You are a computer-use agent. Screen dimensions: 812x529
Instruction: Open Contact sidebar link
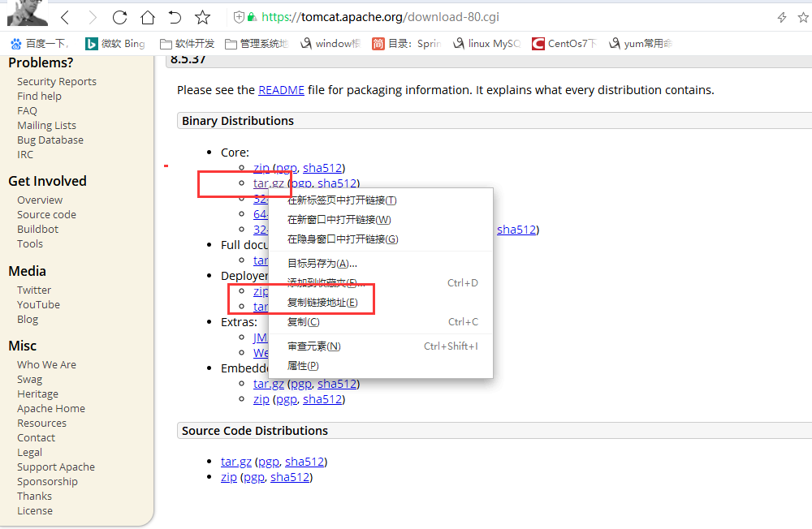pyautogui.click(x=36, y=437)
